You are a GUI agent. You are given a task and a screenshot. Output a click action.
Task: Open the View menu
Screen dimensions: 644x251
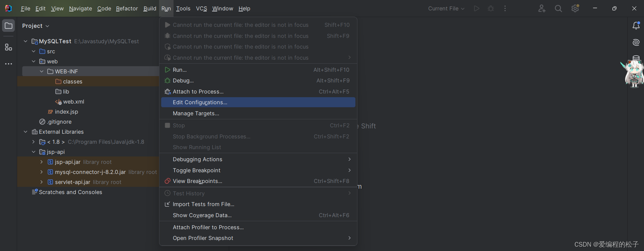[57, 8]
